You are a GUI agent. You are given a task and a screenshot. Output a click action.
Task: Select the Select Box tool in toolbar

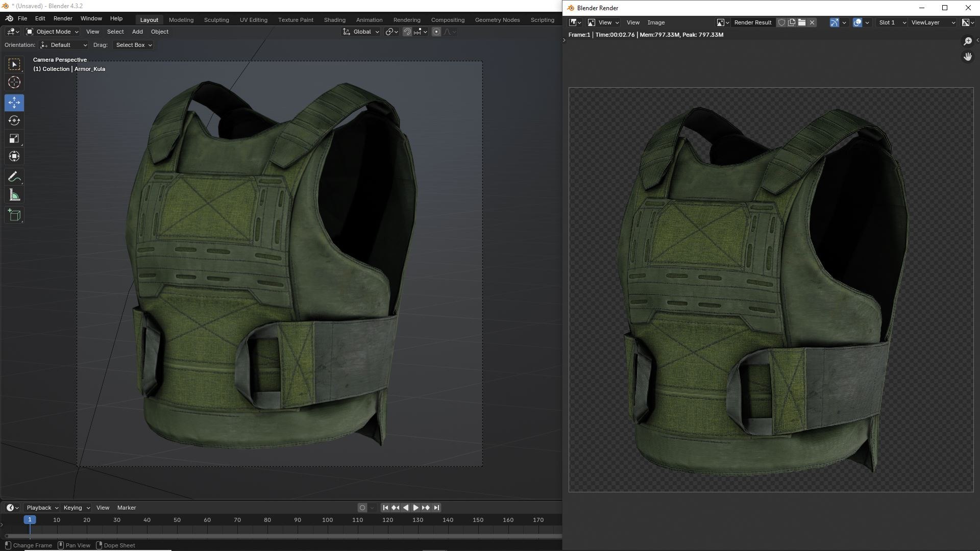click(14, 64)
